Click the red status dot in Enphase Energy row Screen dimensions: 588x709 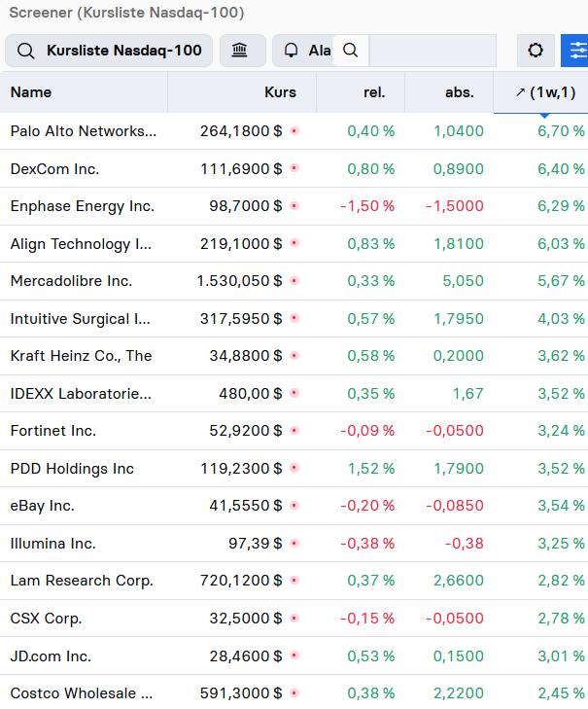click(x=294, y=206)
